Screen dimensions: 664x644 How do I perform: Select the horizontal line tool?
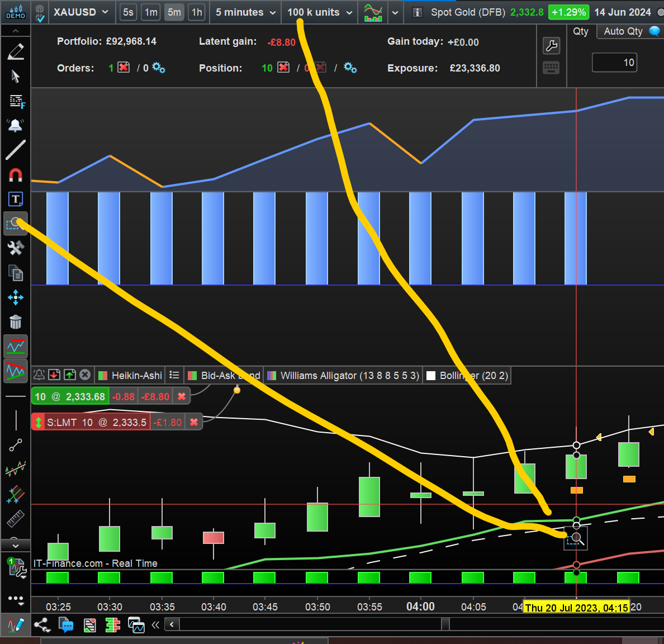coord(16,396)
